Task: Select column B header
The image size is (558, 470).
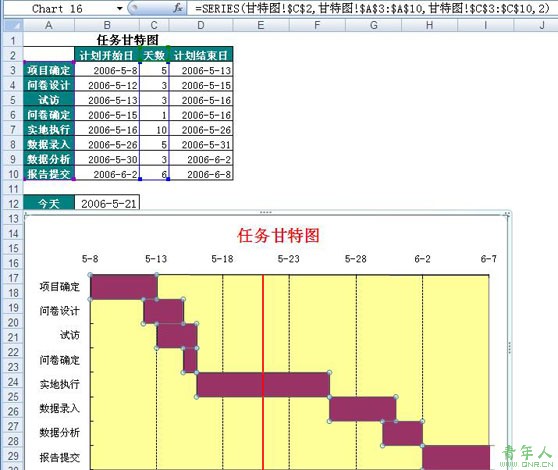Action: [107, 25]
